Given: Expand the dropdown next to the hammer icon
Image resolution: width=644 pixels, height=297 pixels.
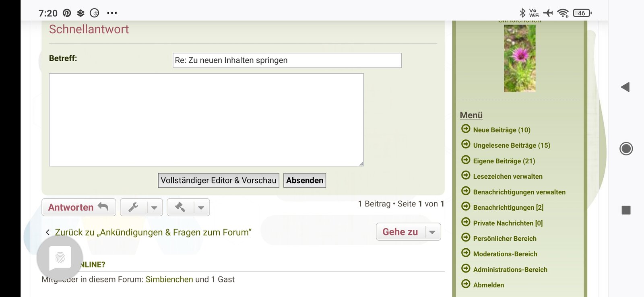Looking at the screenshot, I should tap(201, 207).
